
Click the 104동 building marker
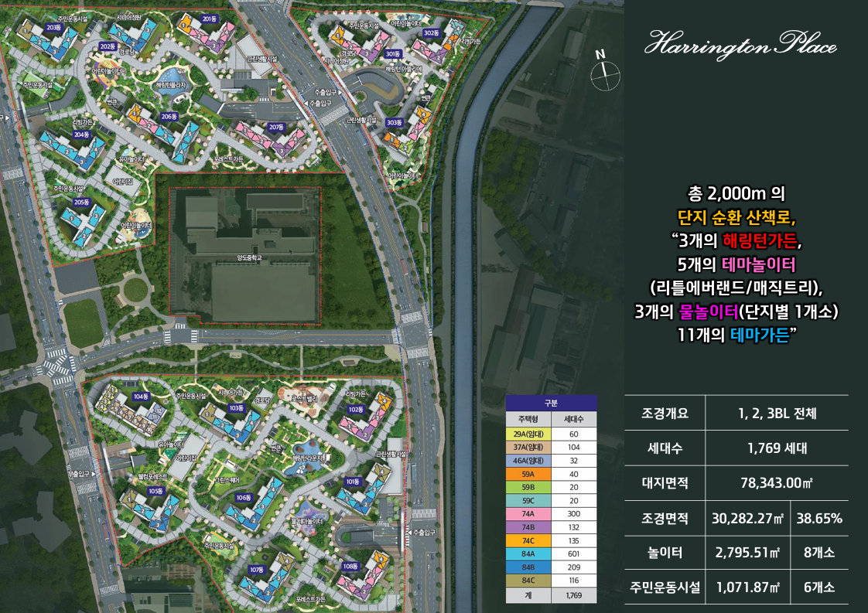140,397
